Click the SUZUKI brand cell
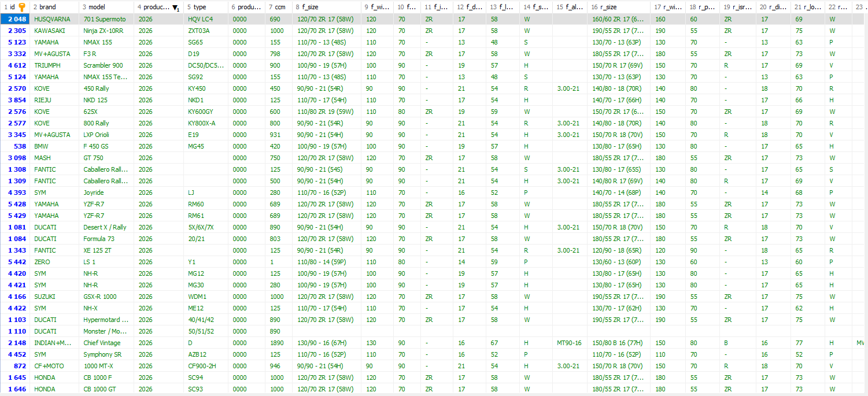The image size is (868, 396). 54,297
